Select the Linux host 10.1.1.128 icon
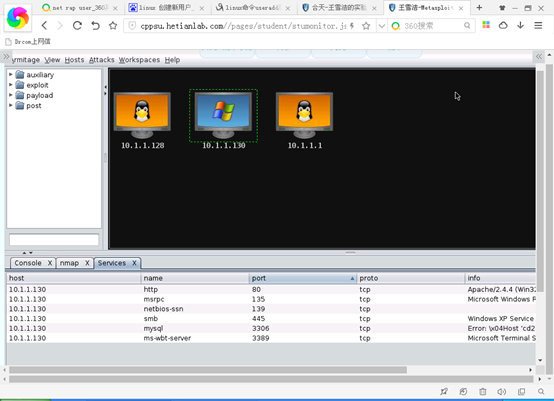The height and width of the screenshot is (401, 554). pyautogui.click(x=142, y=116)
